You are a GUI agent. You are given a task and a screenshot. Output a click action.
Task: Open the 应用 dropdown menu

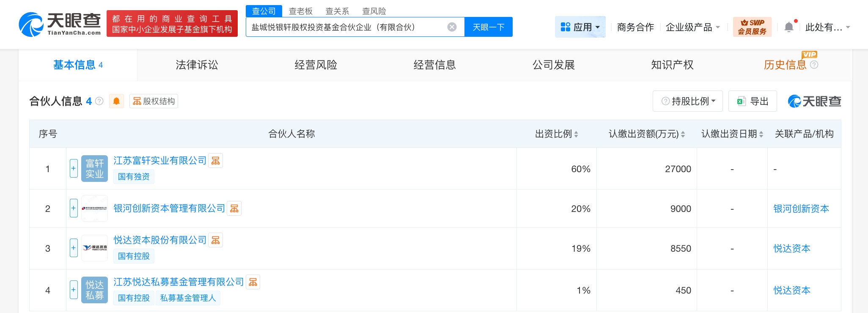coord(580,27)
